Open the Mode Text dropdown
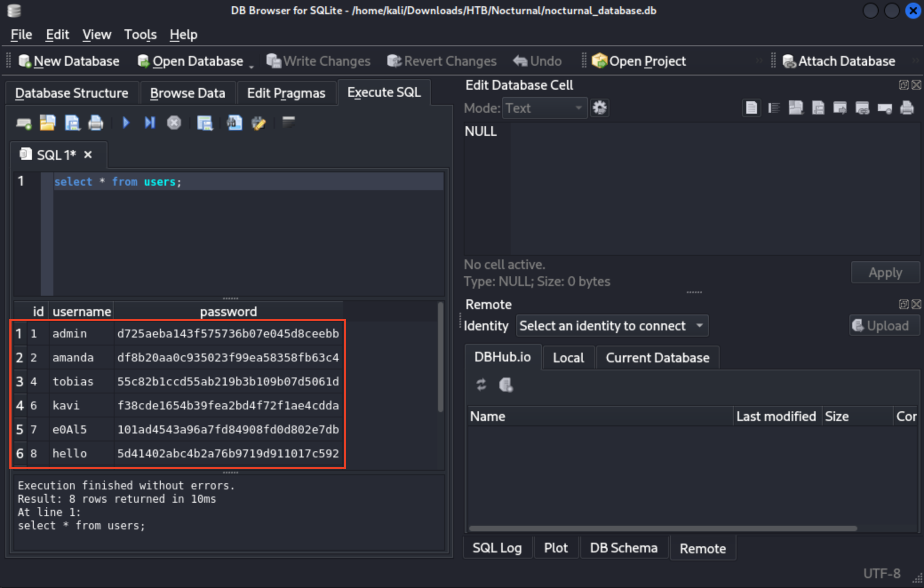Screen dimensions: 924x588 coord(544,108)
